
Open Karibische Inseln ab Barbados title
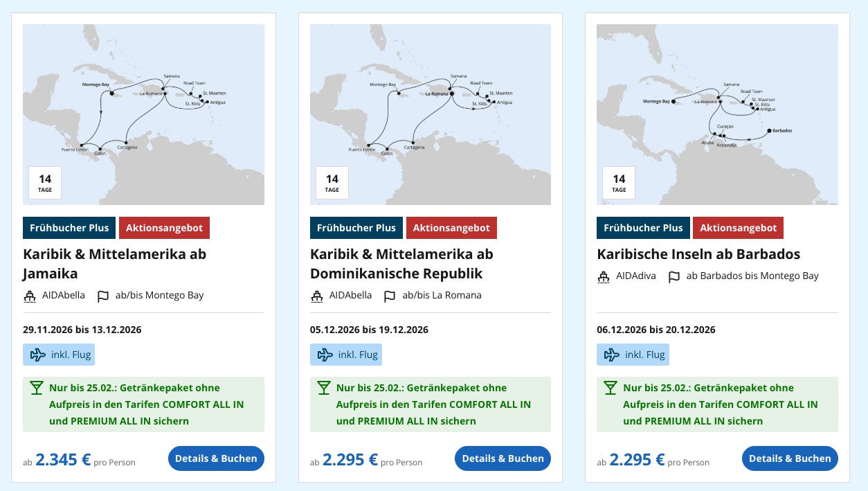pyautogui.click(x=698, y=253)
